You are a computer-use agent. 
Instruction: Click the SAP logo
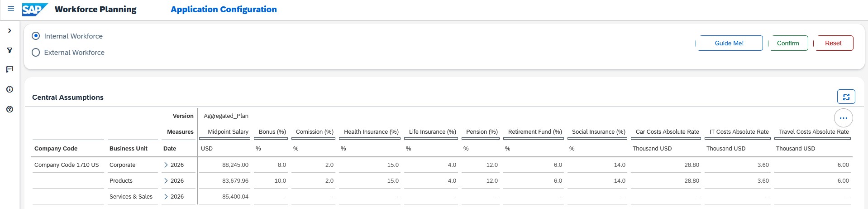pos(34,10)
